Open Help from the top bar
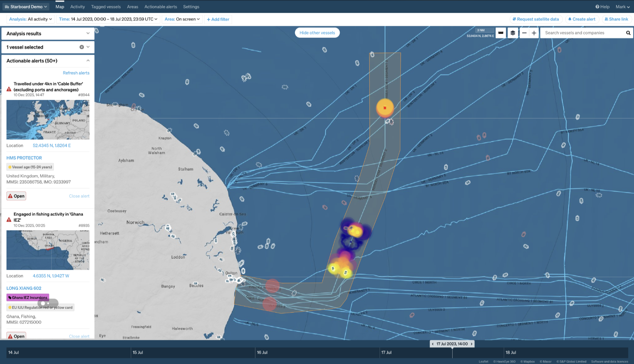Image resolution: width=634 pixels, height=364 pixels. [x=602, y=7]
